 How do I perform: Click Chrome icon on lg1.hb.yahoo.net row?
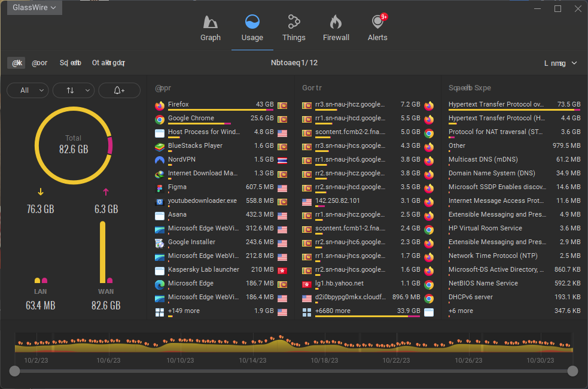coord(429,285)
